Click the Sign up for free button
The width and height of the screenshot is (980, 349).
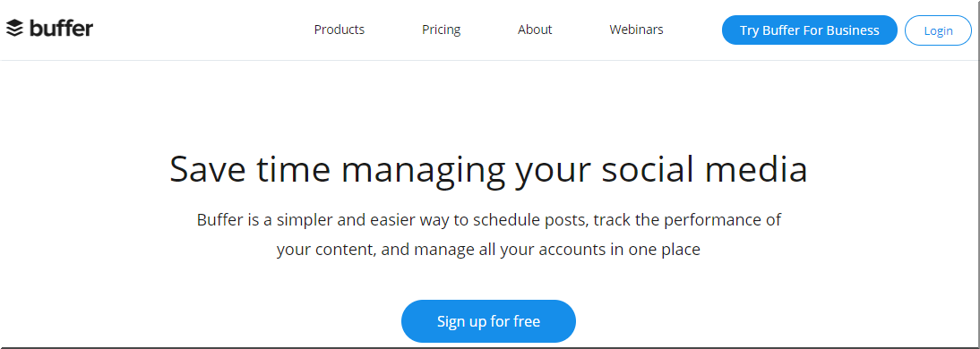(488, 321)
